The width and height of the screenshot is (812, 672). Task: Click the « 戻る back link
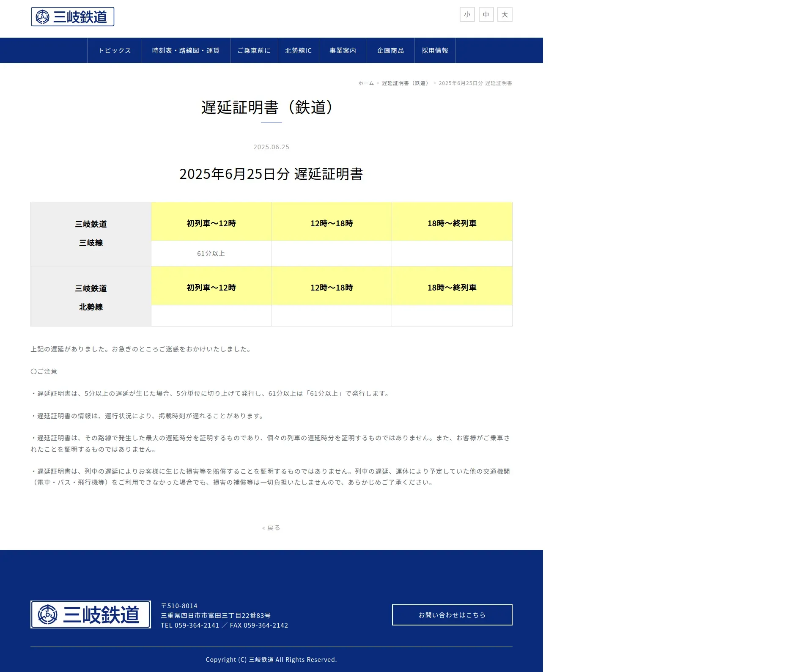tap(271, 528)
